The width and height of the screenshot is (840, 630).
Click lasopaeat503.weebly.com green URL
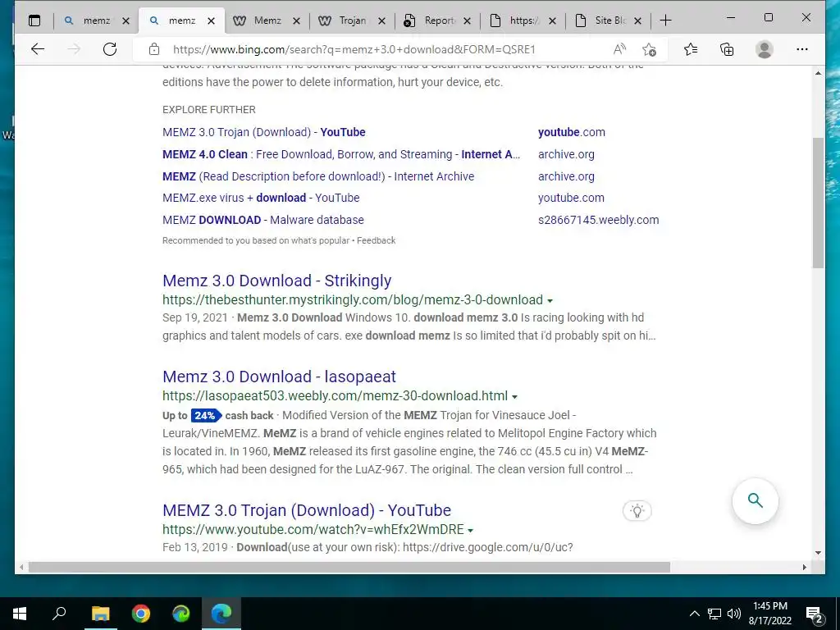(335, 396)
